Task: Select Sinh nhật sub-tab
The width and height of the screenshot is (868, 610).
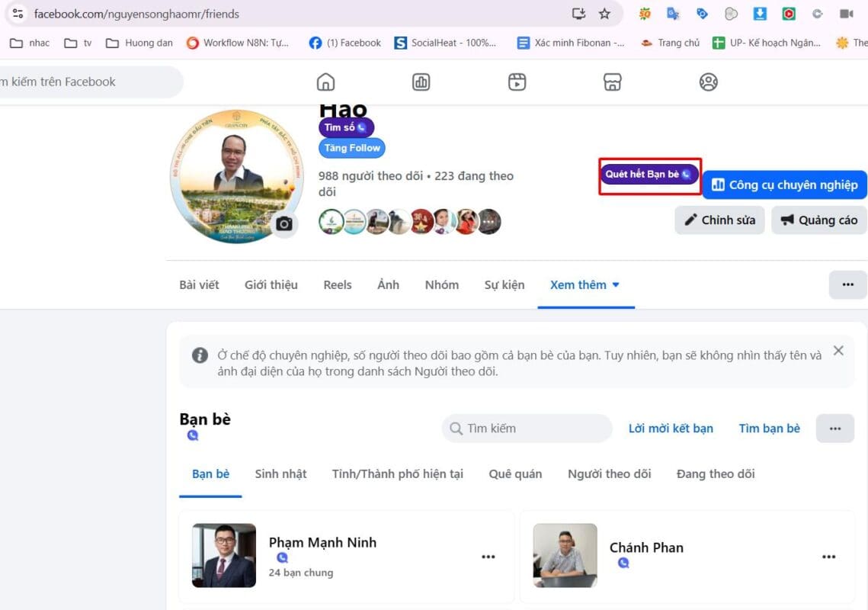Action: pyautogui.click(x=280, y=474)
